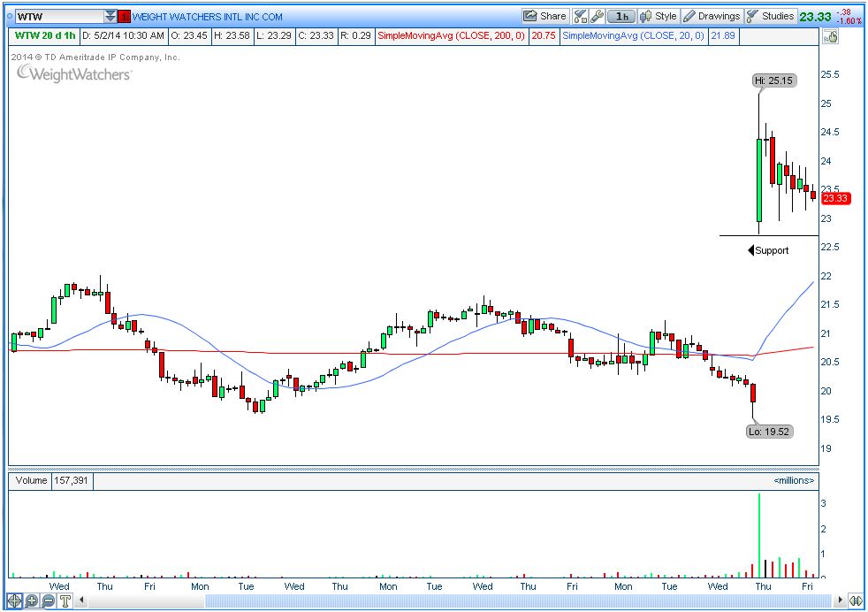Viewport: 868px width, 612px height.
Task: Click the WTW 20 d 1h label
Action: coord(45,35)
